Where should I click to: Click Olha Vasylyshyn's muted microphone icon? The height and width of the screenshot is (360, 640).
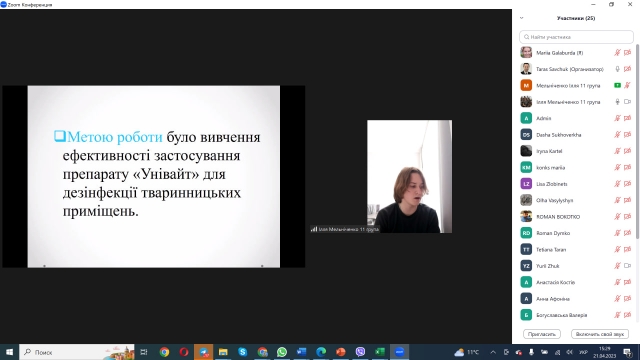(x=617, y=200)
